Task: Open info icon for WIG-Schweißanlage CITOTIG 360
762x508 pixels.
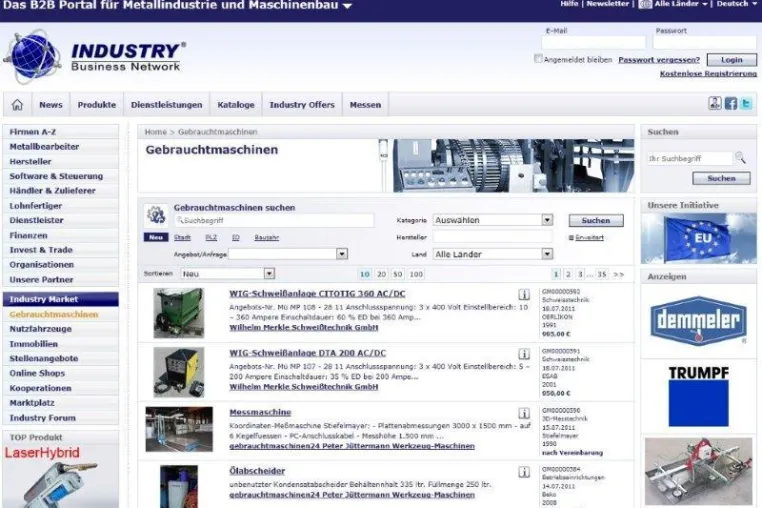Action: [x=524, y=294]
